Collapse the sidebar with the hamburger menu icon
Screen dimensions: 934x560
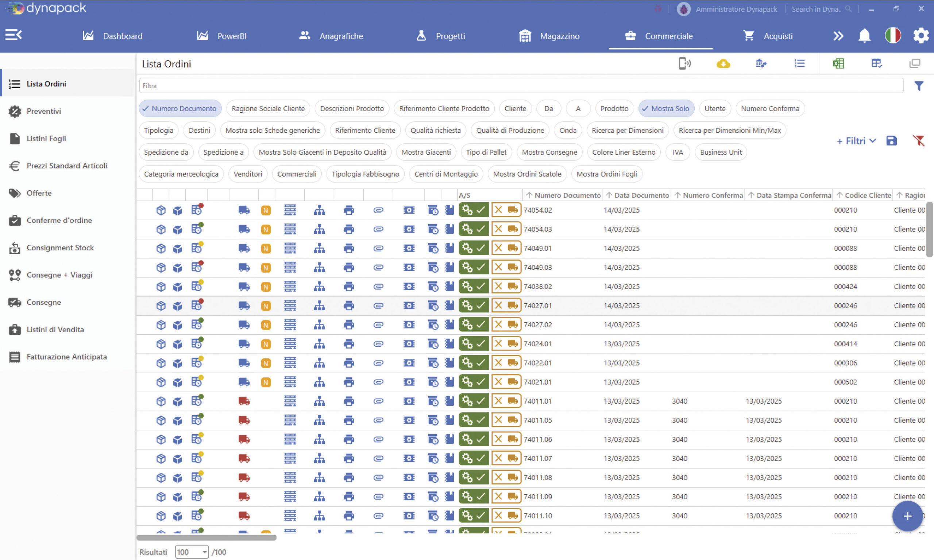click(13, 35)
